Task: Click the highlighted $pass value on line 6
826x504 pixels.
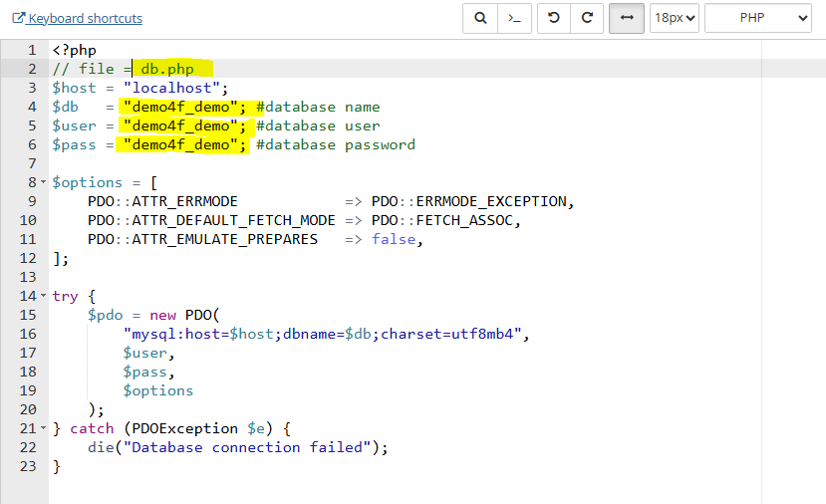Action: click(179, 144)
